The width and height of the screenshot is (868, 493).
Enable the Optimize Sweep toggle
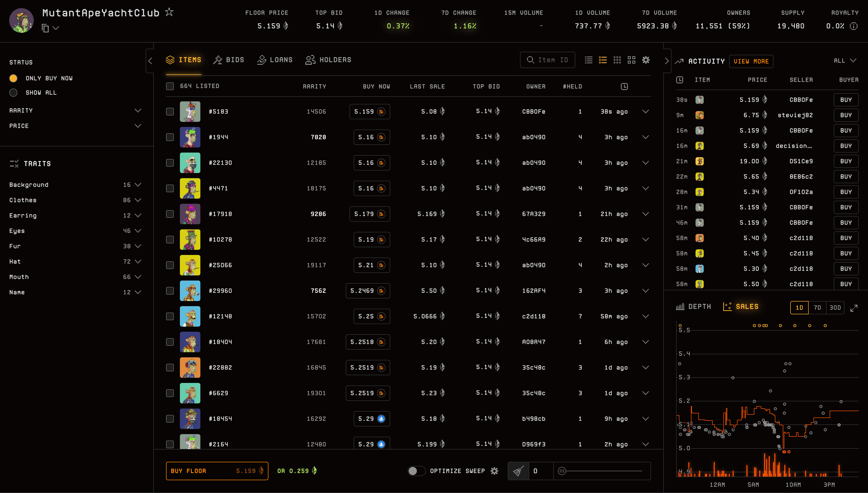click(x=416, y=471)
